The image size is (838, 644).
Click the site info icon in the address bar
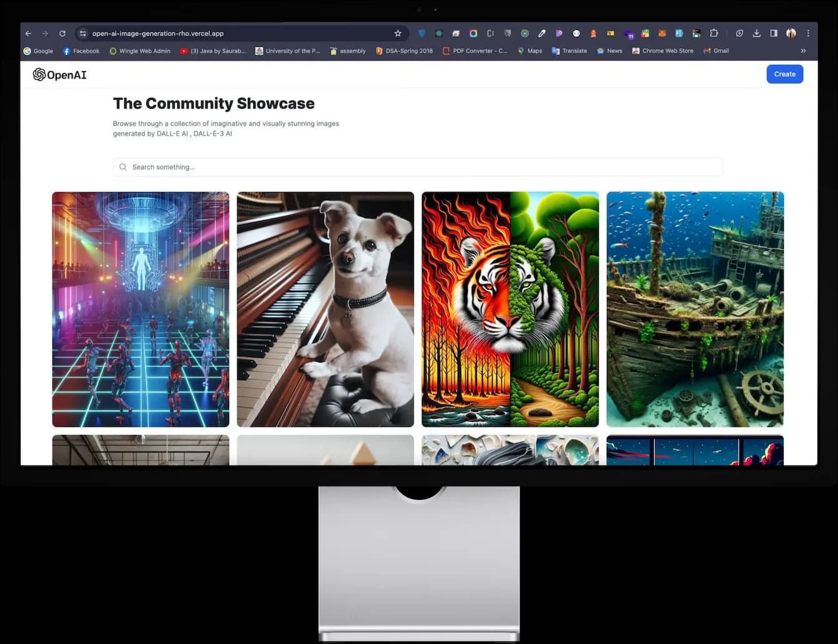click(83, 33)
